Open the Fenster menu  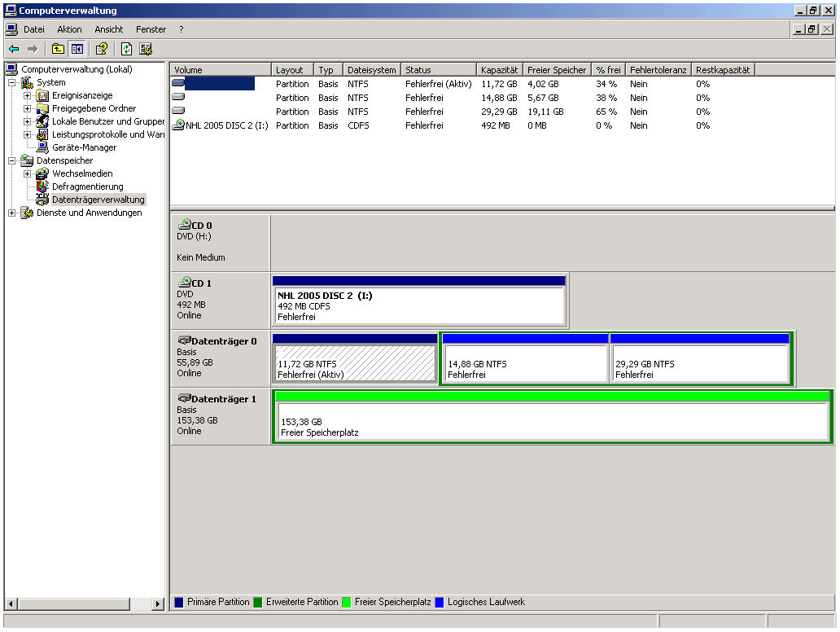151,29
